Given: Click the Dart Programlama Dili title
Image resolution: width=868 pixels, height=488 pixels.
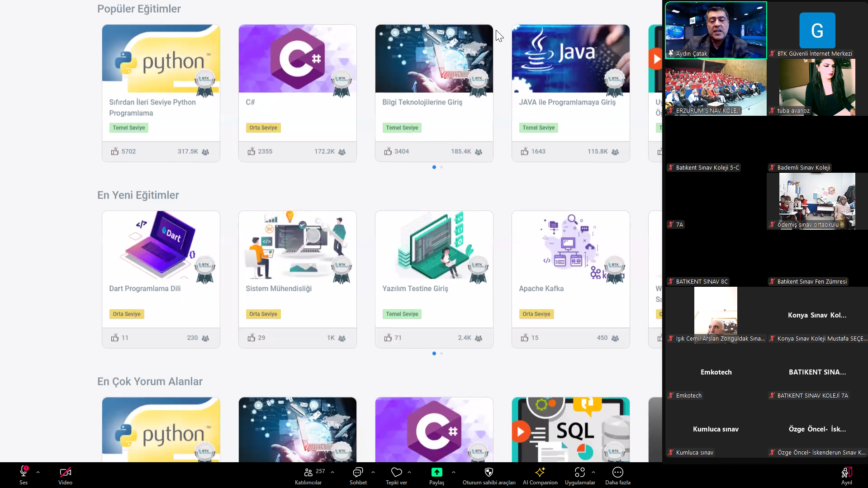Looking at the screenshot, I should [x=145, y=289].
